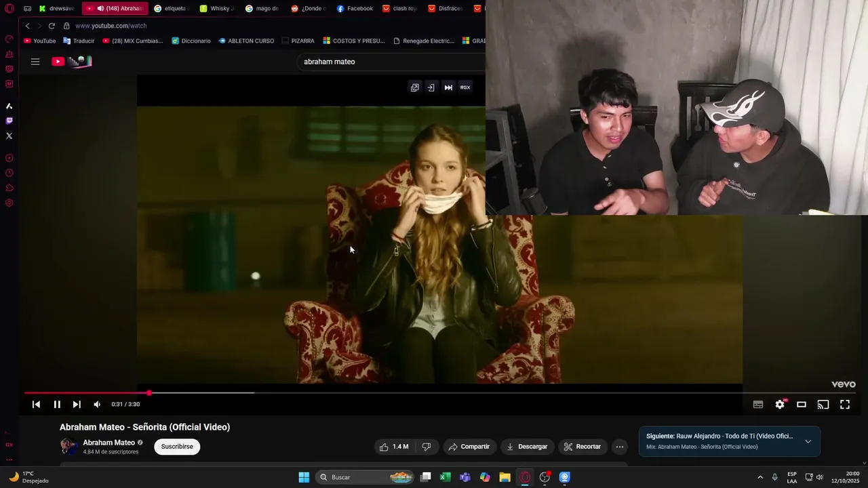Switch to the mago de tab
The height and width of the screenshot is (488, 868).
tap(262, 9)
